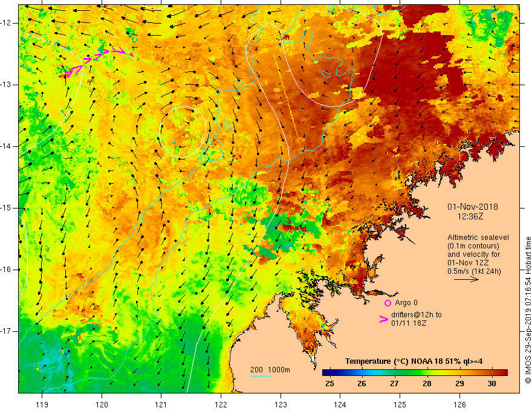Click the magenta drifter arrowhead legend symbol

(x=383, y=319)
